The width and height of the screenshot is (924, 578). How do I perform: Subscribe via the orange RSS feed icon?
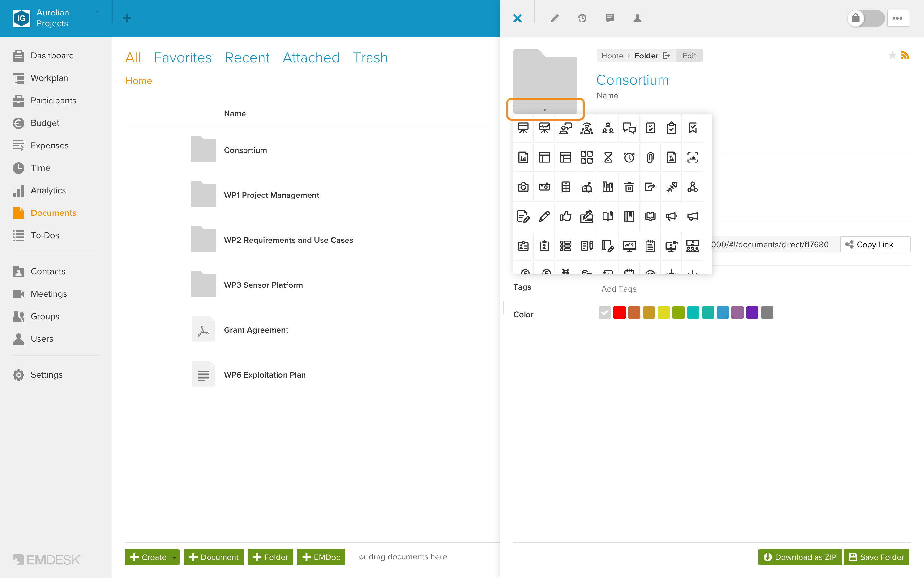tap(905, 56)
